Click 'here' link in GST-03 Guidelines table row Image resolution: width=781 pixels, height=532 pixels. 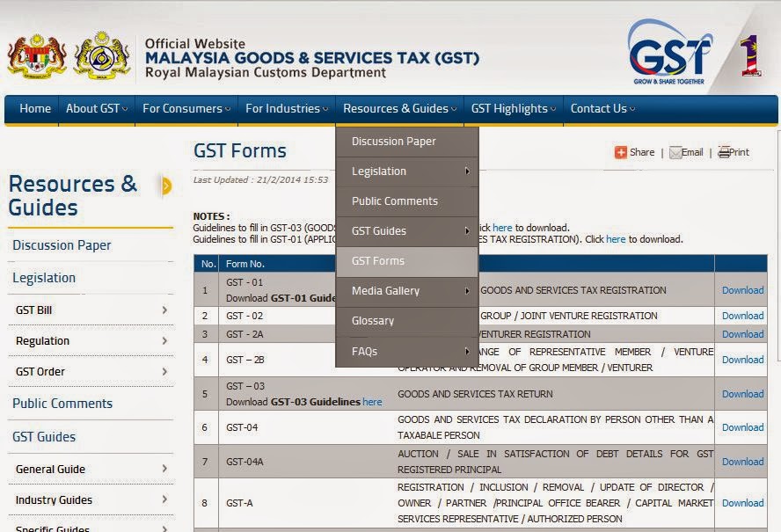[x=372, y=402]
